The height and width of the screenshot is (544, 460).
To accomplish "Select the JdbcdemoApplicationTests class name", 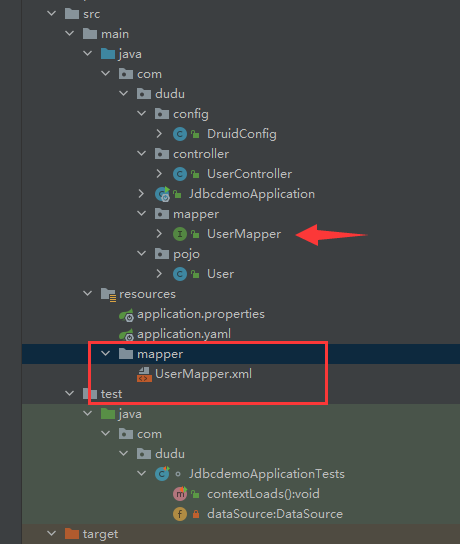I will point(267,474).
